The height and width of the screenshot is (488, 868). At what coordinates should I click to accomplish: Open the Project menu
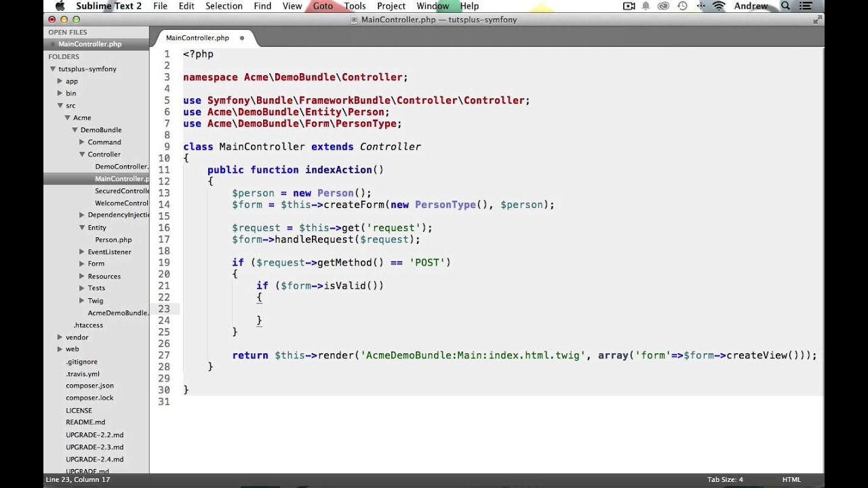(391, 6)
